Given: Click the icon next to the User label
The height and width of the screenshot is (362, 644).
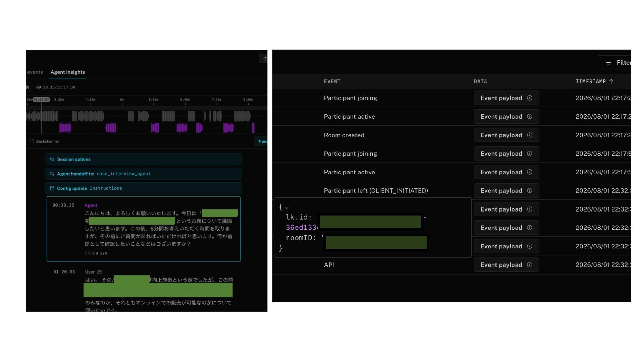Looking at the screenshot, I should click(x=100, y=272).
